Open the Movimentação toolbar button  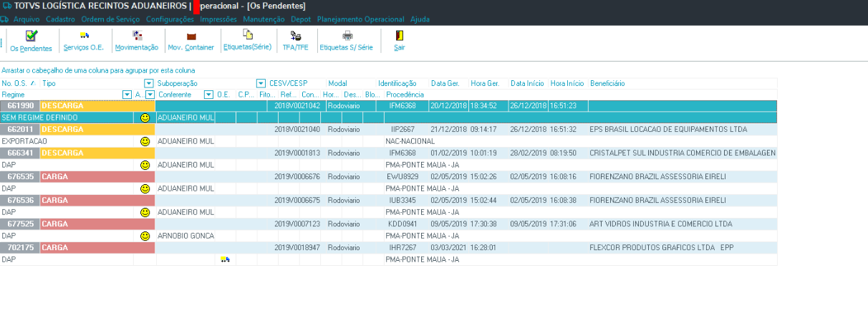point(137,41)
